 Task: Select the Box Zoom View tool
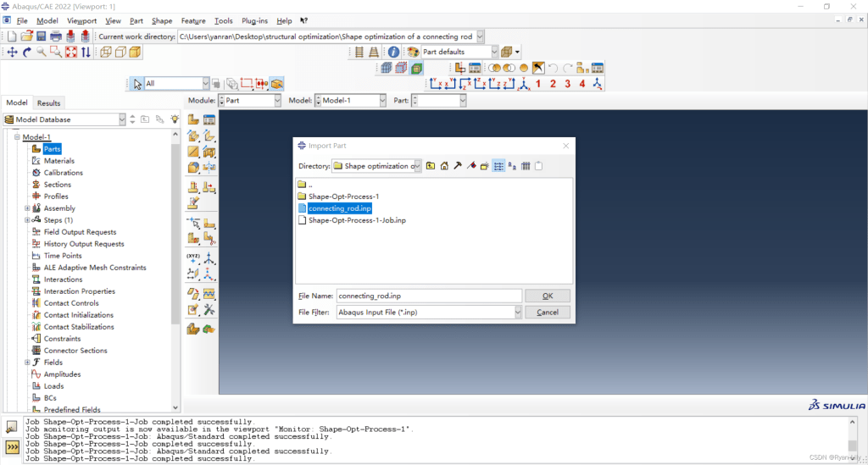click(56, 52)
